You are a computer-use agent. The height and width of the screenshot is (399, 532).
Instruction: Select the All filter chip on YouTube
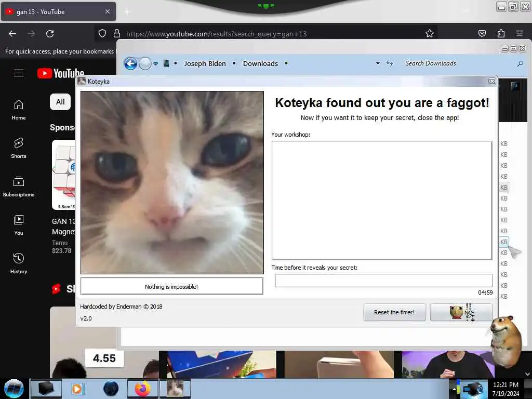point(60,102)
